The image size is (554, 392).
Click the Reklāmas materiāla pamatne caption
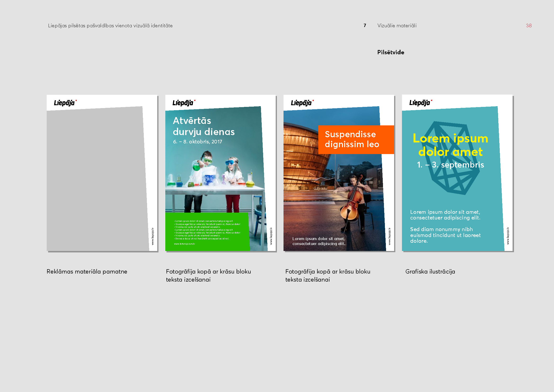click(87, 272)
